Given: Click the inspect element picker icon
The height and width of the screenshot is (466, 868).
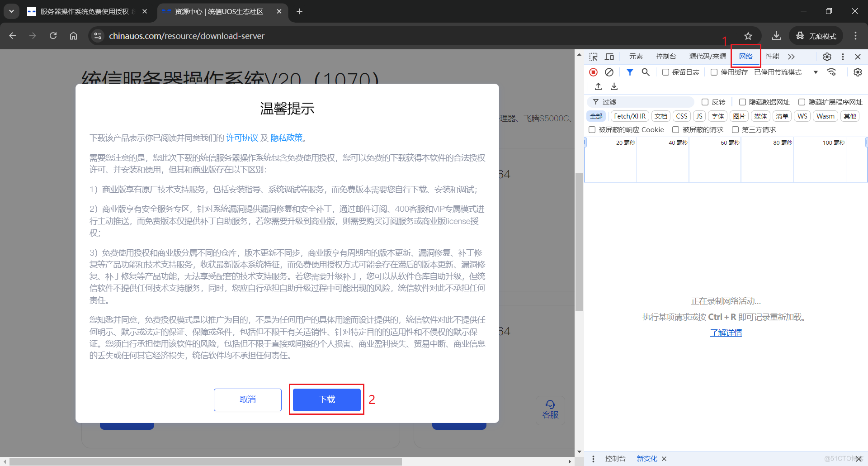Looking at the screenshot, I should 594,57.
